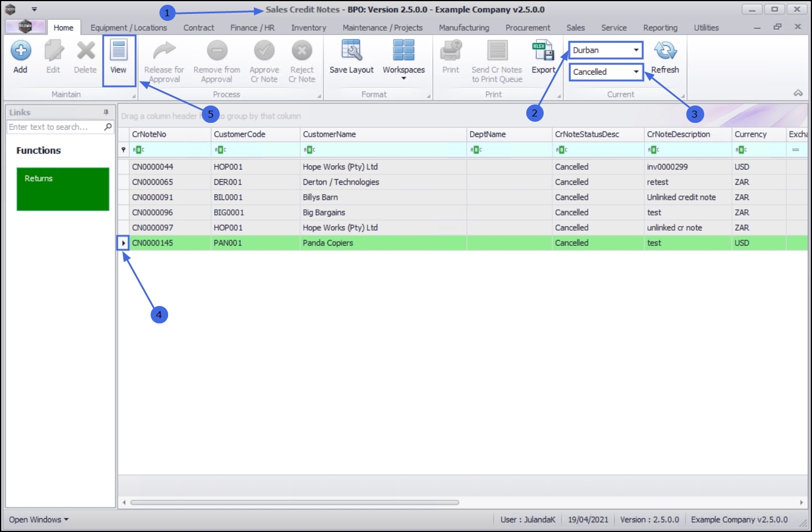The height and width of the screenshot is (532, 812).
Task: Select credit note CN0000091 row
Action: coord(463,198)
